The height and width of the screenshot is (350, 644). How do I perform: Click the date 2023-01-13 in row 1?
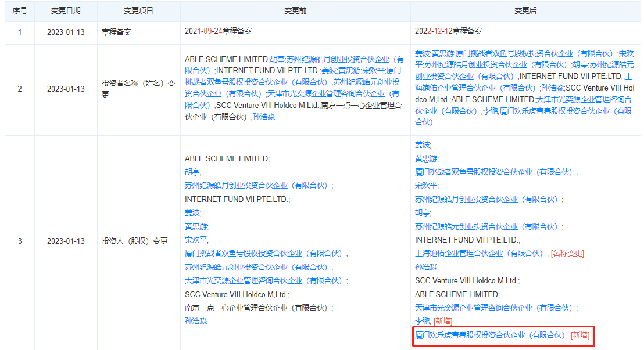click(66, 32)
